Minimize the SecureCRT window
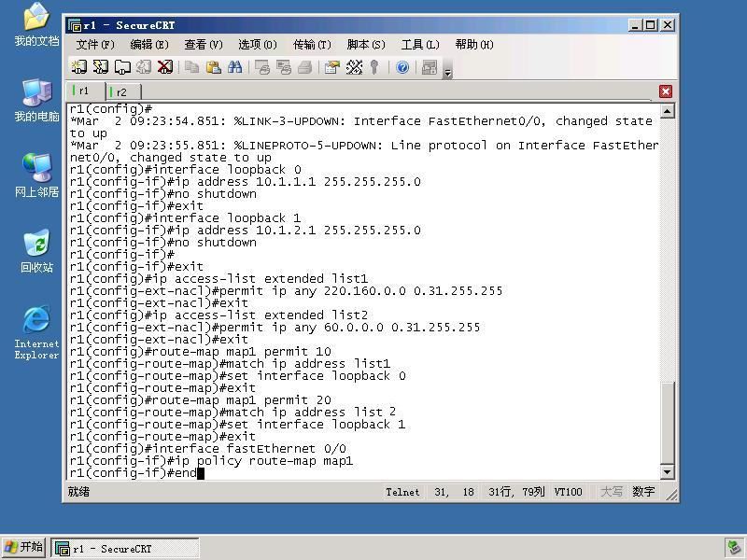The image size is (747, 560). (635, 25)
